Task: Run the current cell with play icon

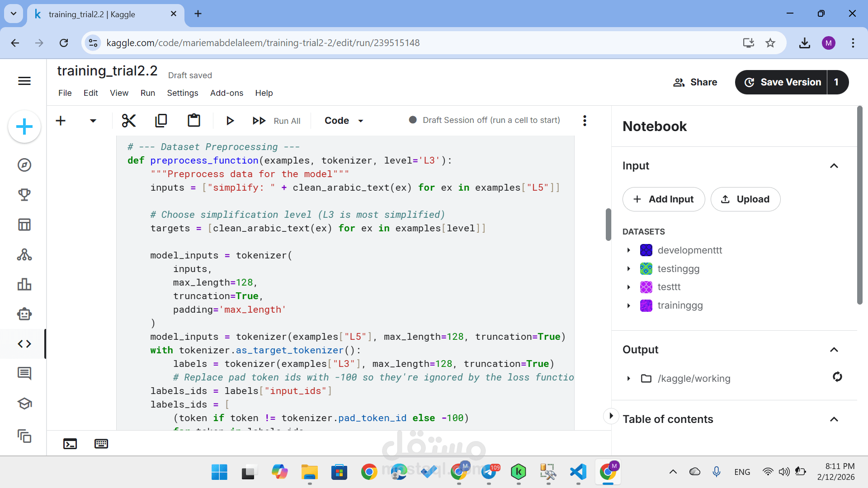Action: [x=230, y=121]
